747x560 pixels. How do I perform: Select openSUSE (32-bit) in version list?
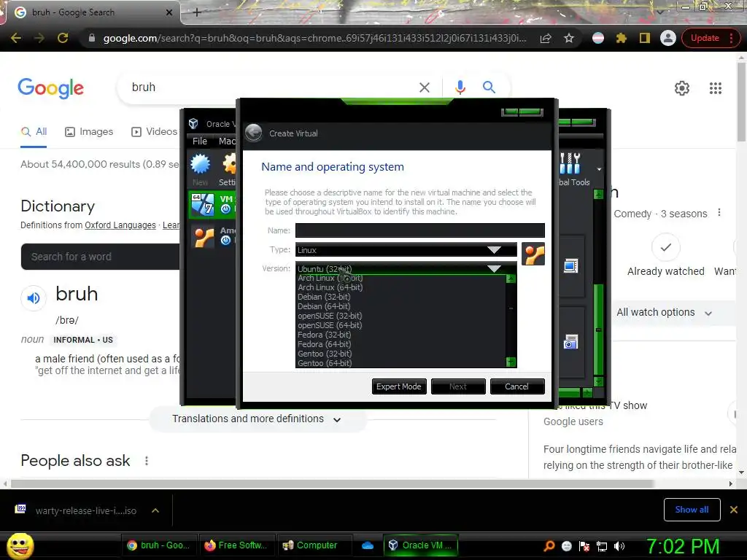400,316
